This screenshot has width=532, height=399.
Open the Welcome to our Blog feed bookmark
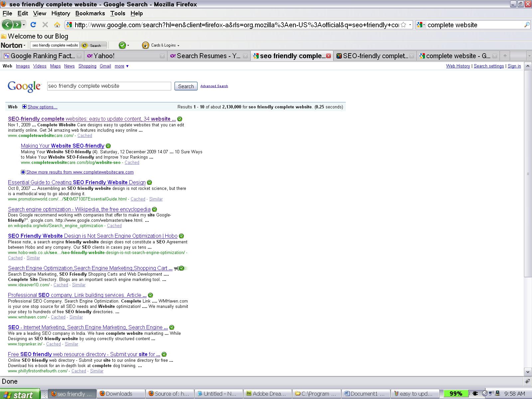pos(35,36)
